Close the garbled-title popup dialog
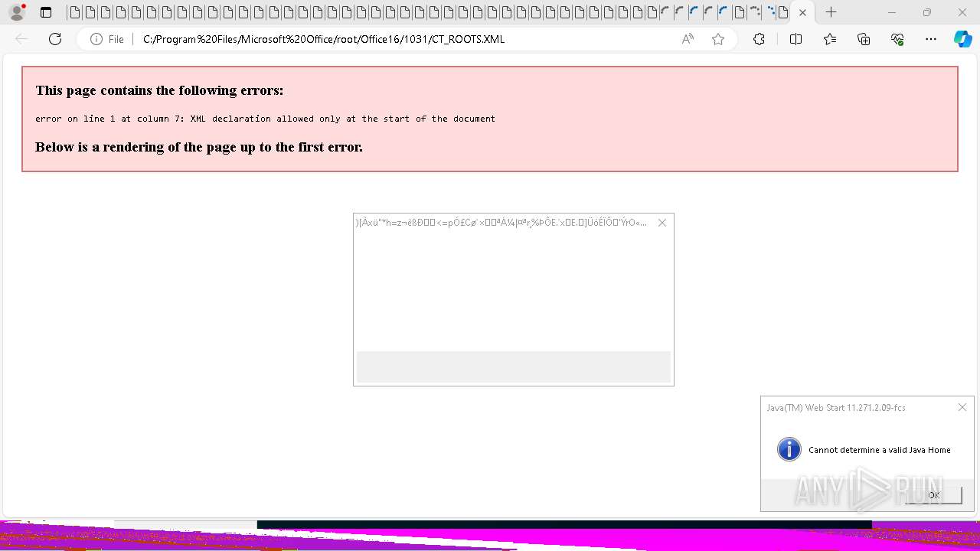 pyautogui.click(x=662, y=223)
